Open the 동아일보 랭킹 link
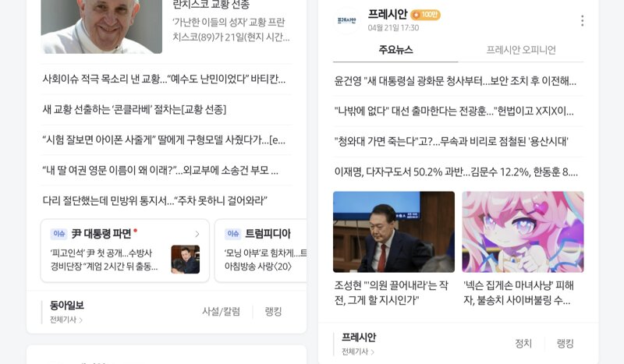 tap(274, 312)
